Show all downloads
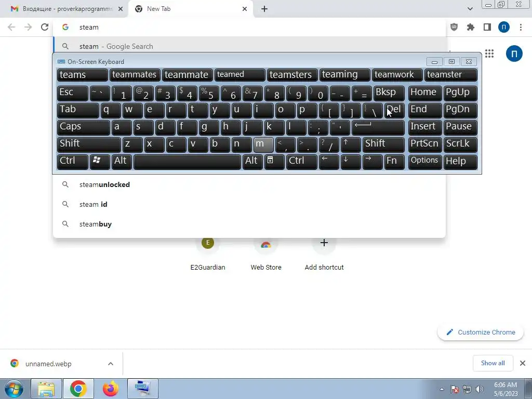 493,363
